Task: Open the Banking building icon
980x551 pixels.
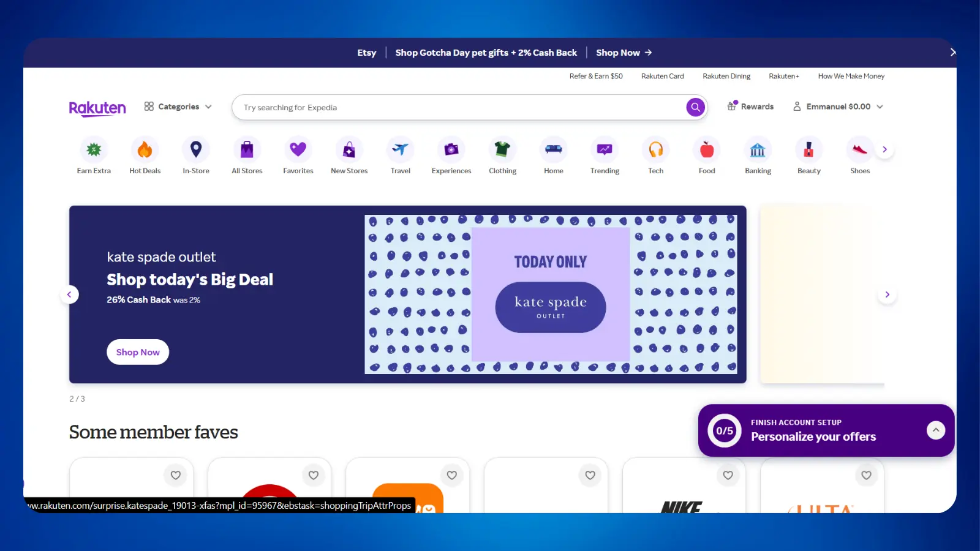Action: tap(758, 149)
